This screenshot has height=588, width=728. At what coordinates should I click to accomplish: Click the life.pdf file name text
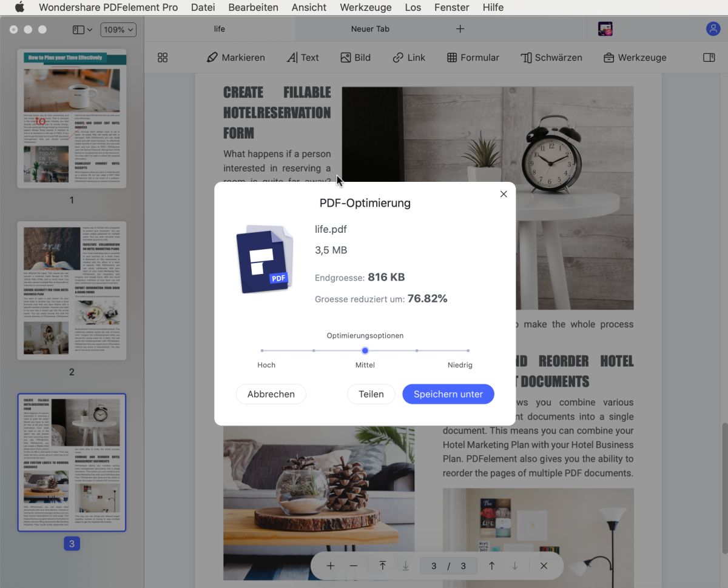coord(331,229)
